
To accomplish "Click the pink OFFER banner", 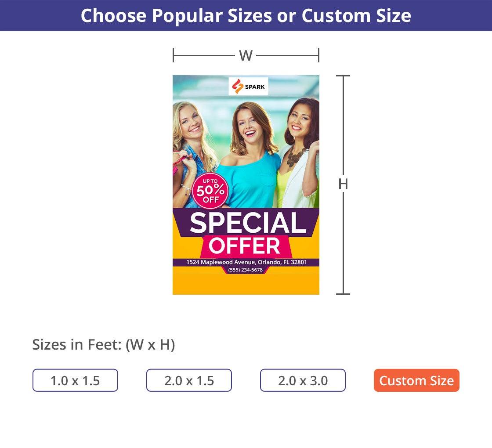I will (244, 246).
